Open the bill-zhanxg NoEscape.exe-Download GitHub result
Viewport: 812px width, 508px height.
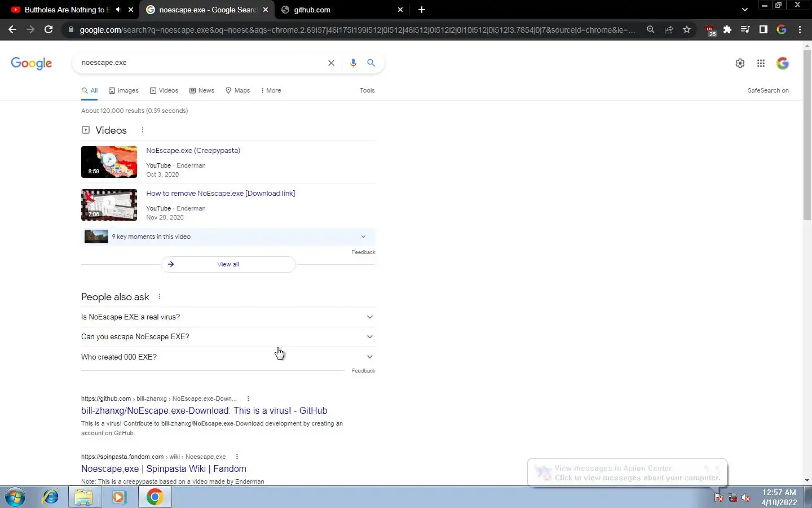coord(204,410)
